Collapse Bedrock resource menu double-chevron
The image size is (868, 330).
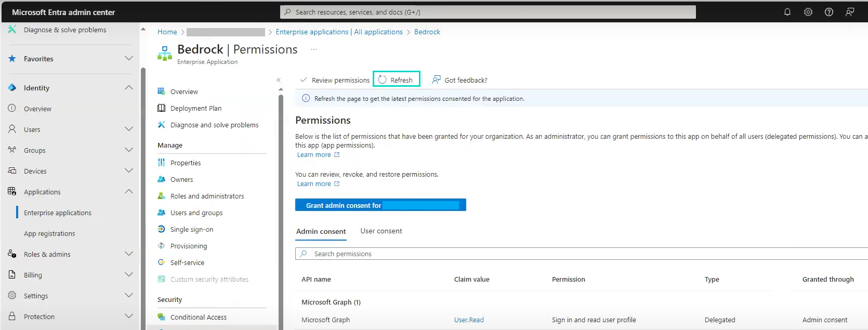pyautogui.click(x=279, y=80)
